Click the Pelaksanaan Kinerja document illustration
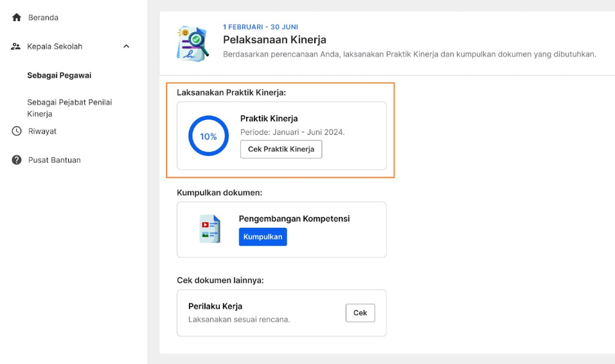The width and height of the screenshot is (615, 364). [193, 44]
